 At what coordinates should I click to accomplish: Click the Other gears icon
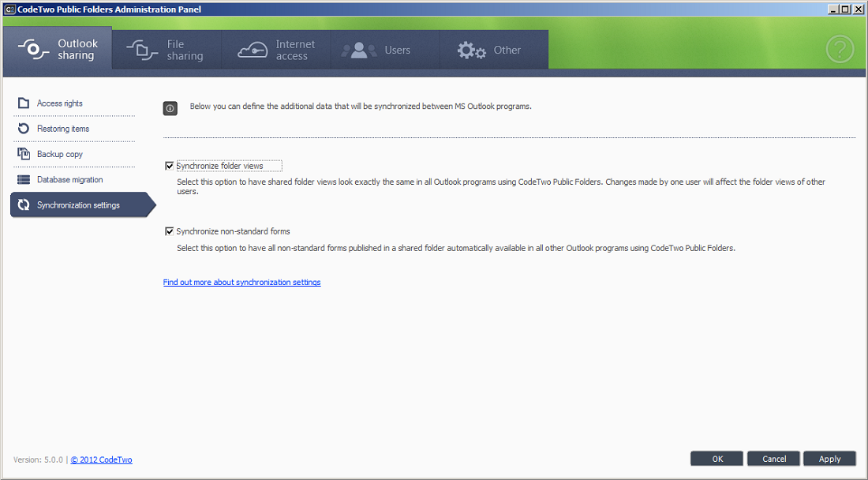472,51
